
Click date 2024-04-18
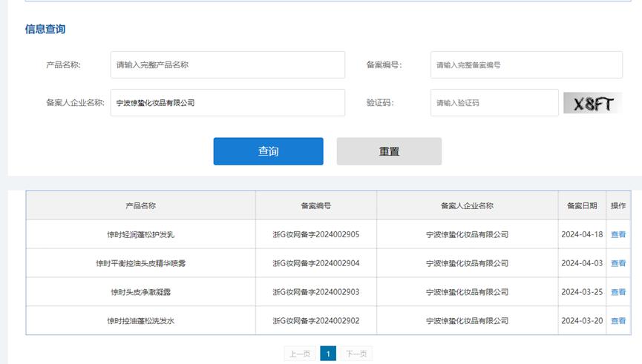[582, 234]
